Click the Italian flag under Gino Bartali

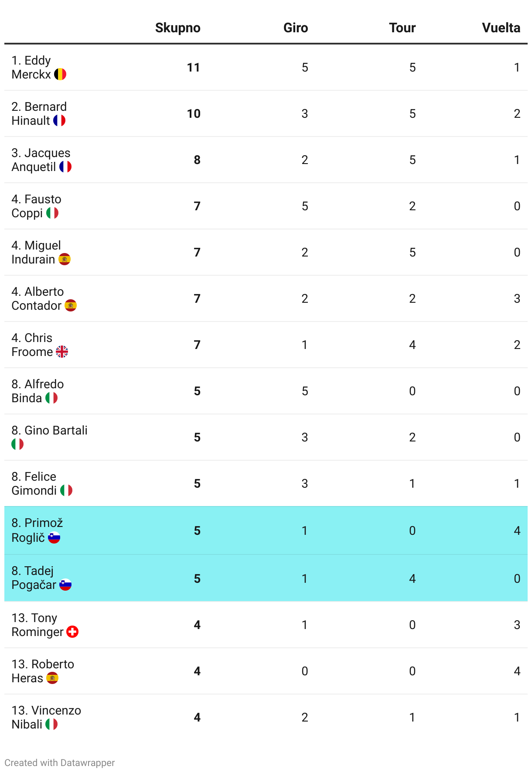pyautogui.click(x=17, y=444)
